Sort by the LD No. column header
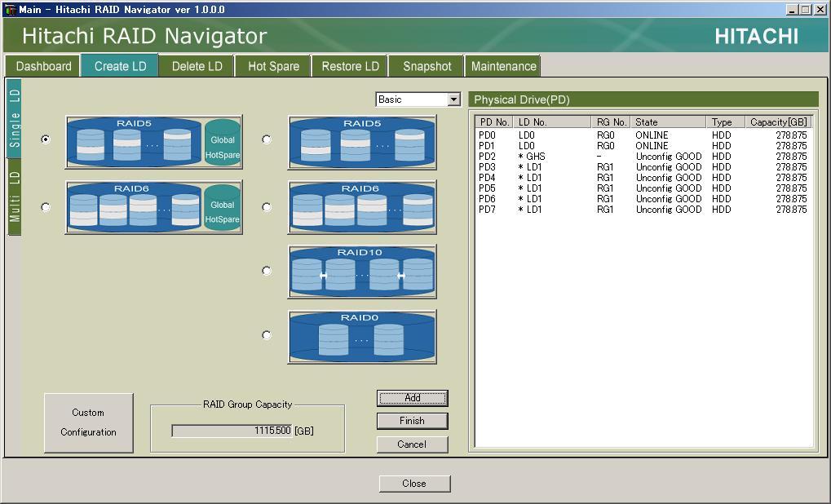The width and height of the screenshot is (831, 504). (x=552, y=122)
